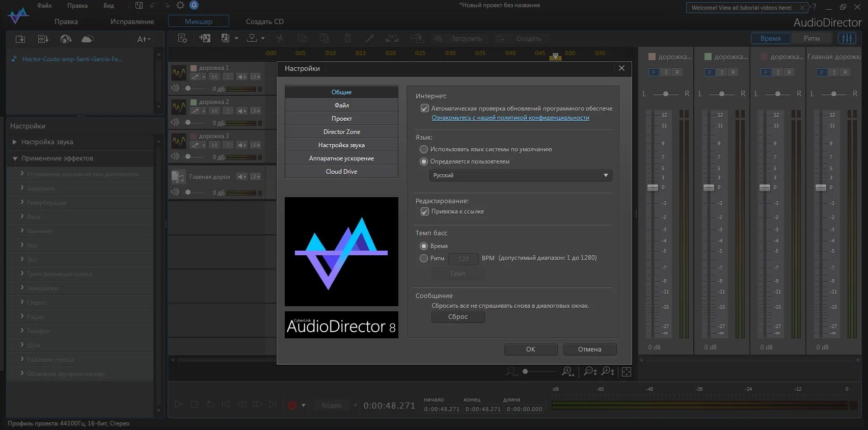This screenshot has height=430, width=868.
Task: Open the Русский language dropdown
Action: pos(521,175)
